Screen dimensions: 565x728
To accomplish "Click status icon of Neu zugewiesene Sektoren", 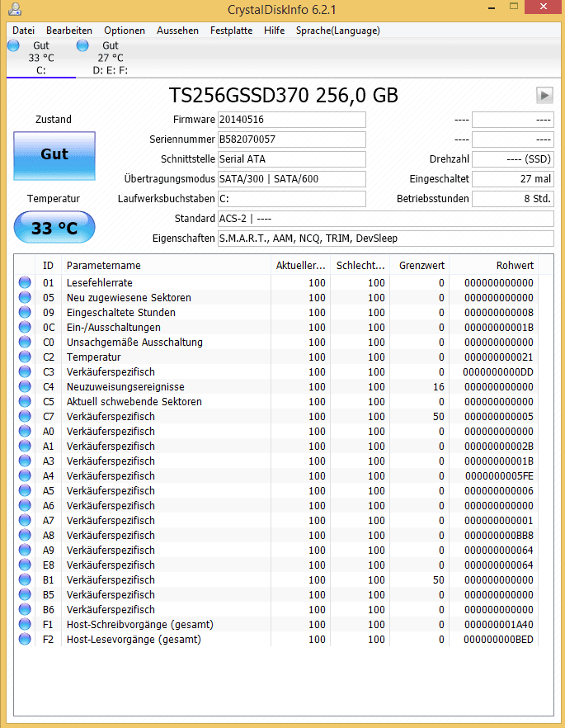I will click(x=25, y=298).
